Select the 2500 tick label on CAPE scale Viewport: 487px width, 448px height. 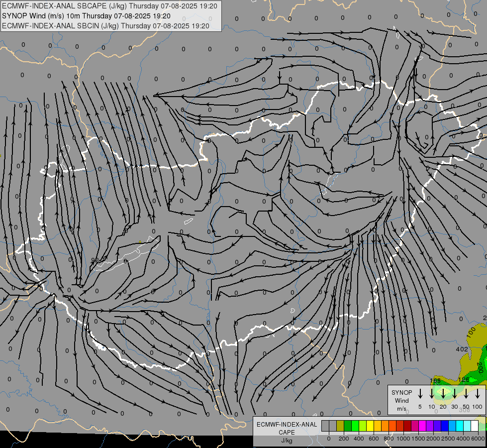[x=448, y=439]
